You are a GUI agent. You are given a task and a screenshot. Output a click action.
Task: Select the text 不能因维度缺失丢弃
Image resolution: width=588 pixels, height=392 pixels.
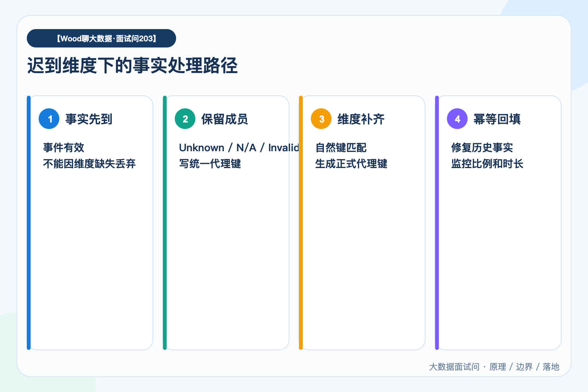point(90,163)
